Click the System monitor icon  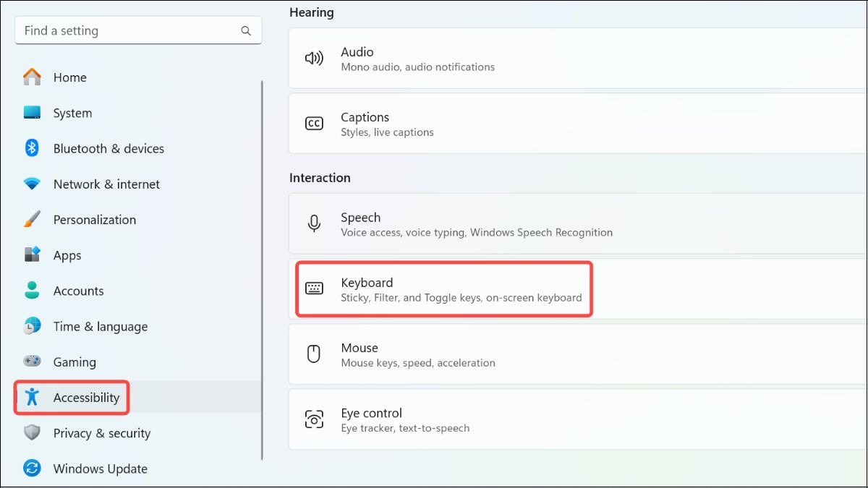tap(32, 113)
